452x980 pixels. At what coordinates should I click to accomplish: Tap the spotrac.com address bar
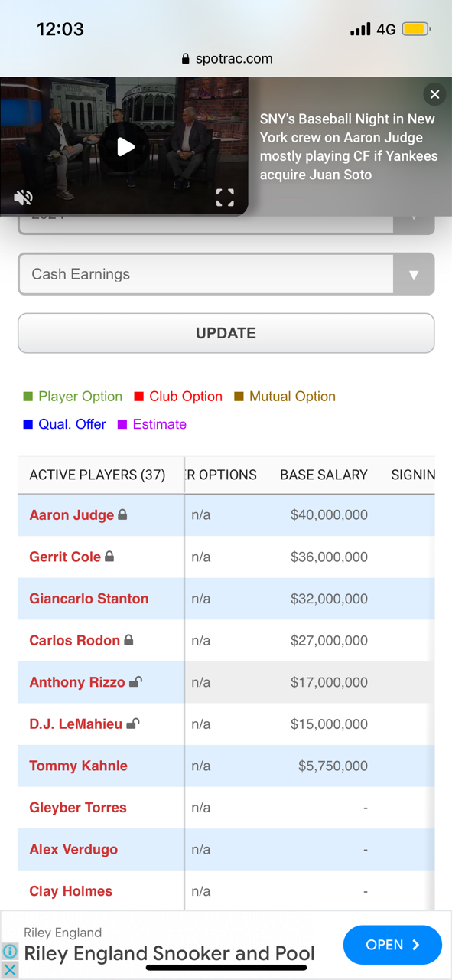coord(226,58)
